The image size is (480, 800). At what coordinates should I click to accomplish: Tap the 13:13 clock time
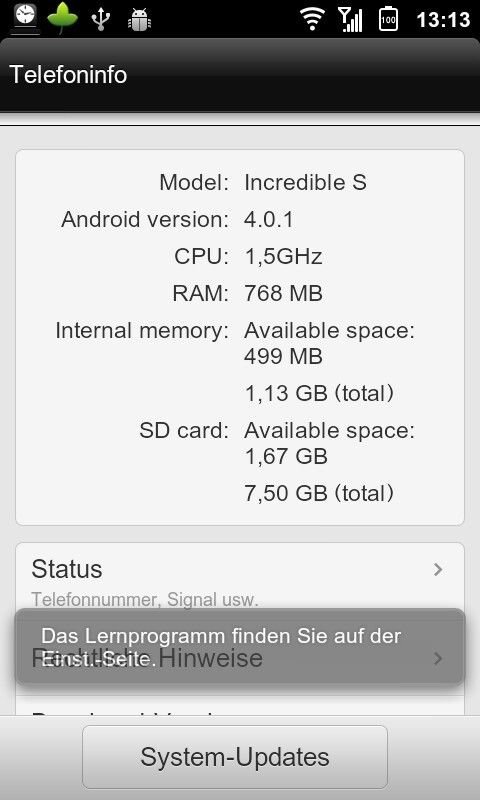pyautogui.click(x=443, y=20)
